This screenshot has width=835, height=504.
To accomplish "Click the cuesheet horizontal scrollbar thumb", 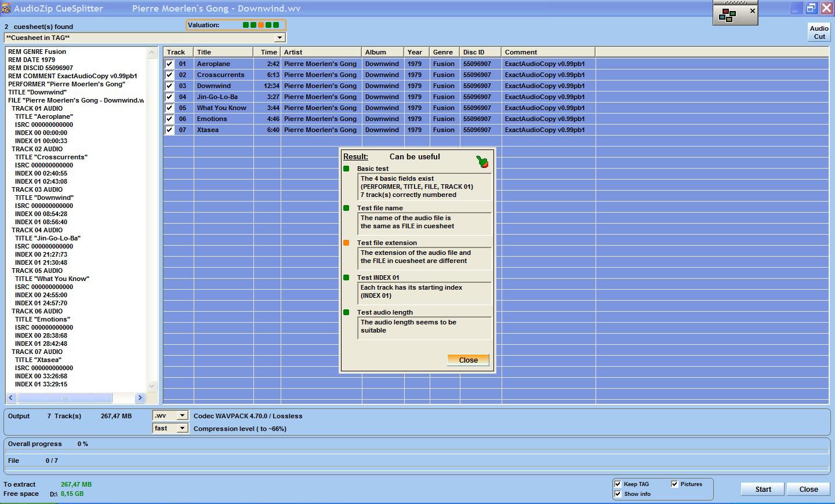I will coord(64,398).
